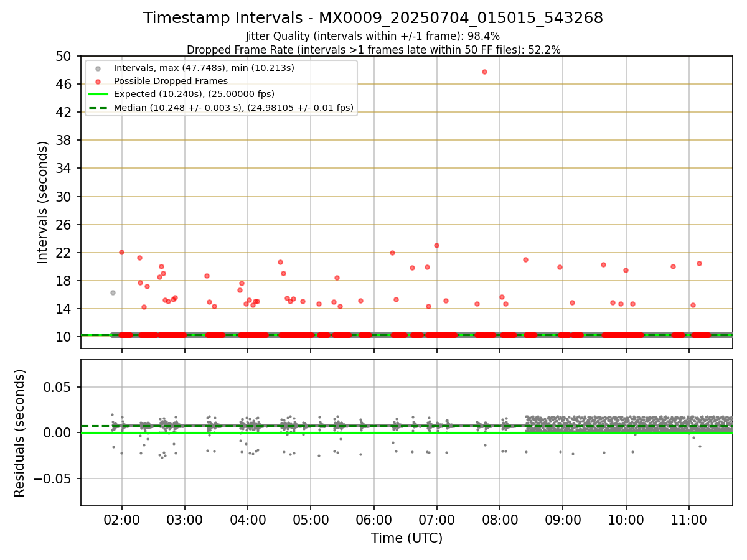The image size is (747, 560).
Task: Click the red point at 23 seconds near 07:00
Action: pyautogui.click(x=436, y=245)
